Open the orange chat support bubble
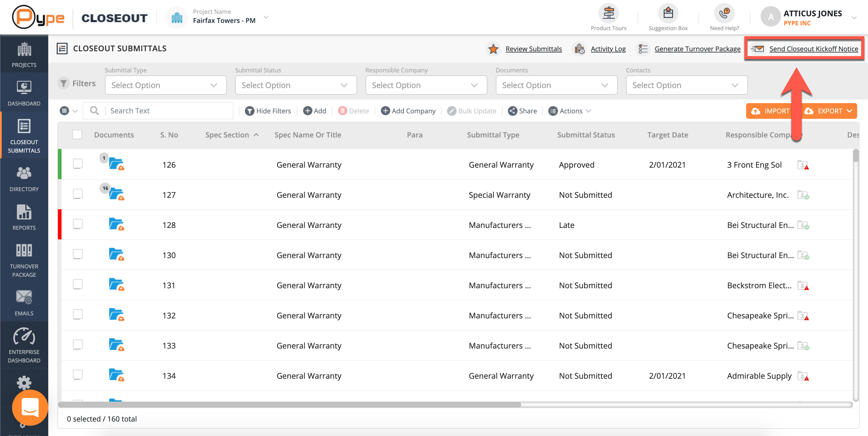The width and height of the screenshot is (868, 436). (30, 407)
